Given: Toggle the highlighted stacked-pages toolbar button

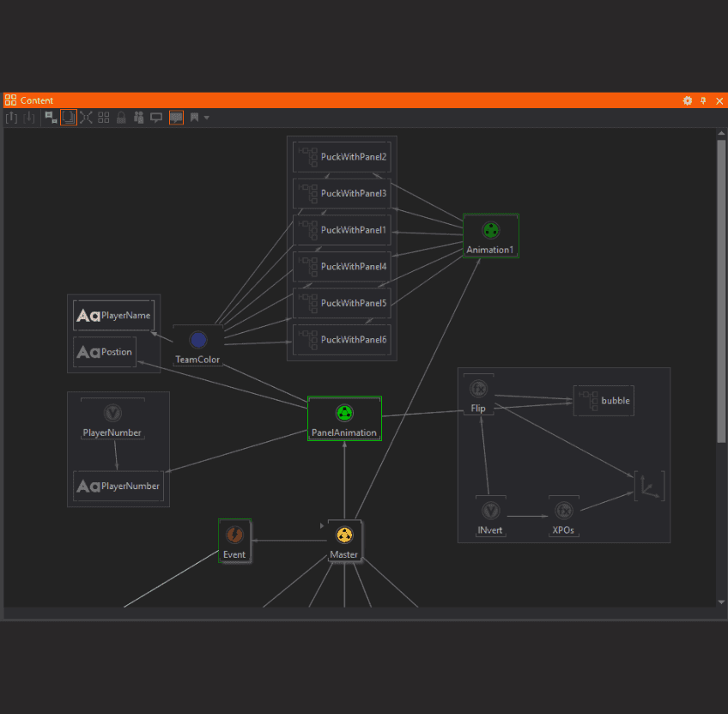Looking at the screenshot, I should tap(68, 118).
